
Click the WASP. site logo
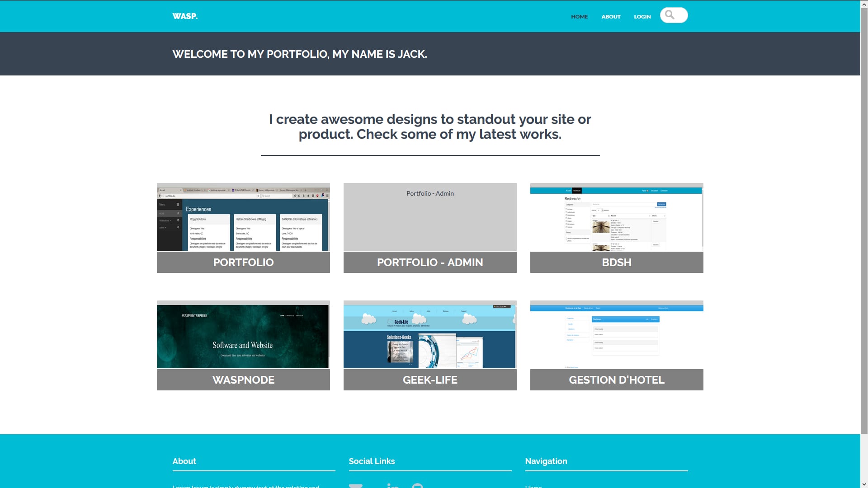click(185, 16)
